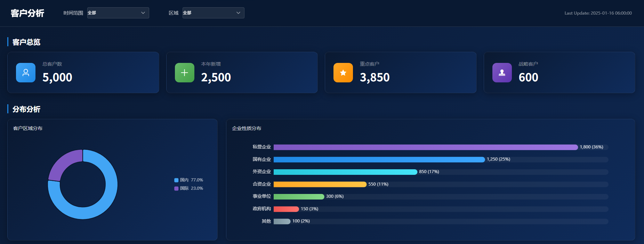Toggle the 国际 legend item
Image resolution: width=644 pixels, height=244 pixels.
[x=188, y=188]
